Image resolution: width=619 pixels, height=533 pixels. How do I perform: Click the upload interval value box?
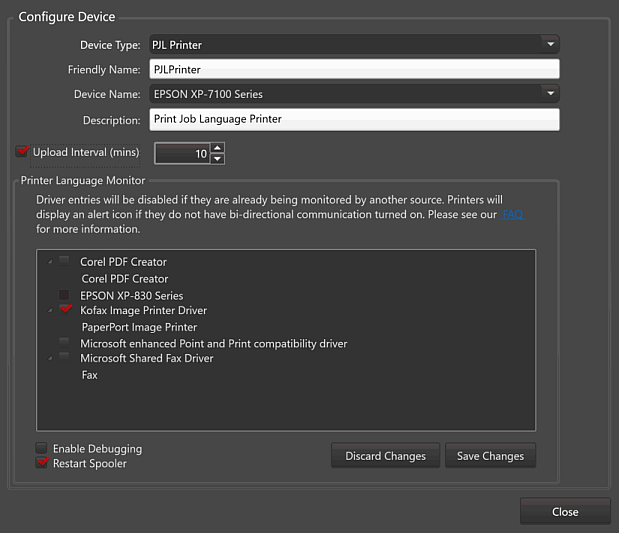182,154
